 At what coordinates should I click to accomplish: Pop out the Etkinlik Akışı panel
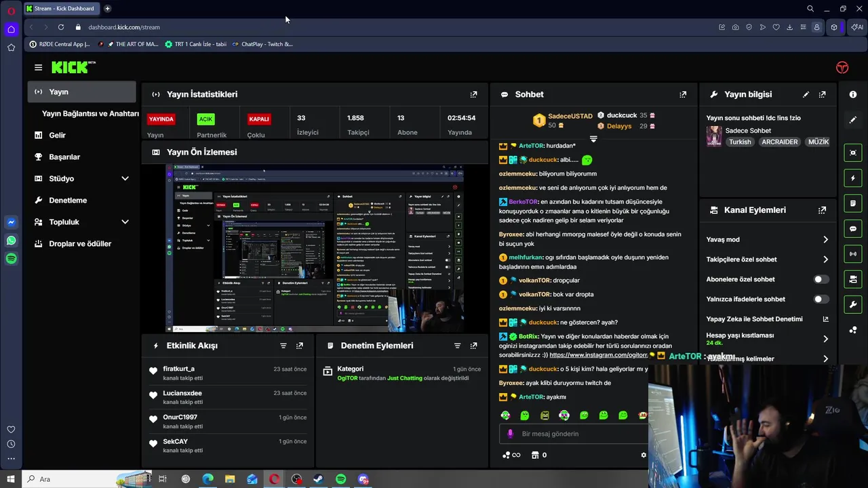pos(300,346)
